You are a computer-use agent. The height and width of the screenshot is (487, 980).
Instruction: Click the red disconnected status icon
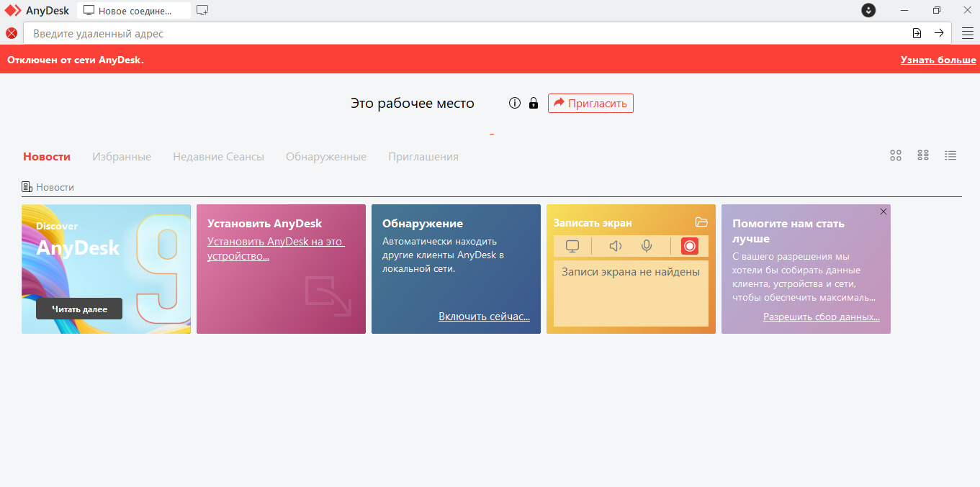[x=12, y=33]
